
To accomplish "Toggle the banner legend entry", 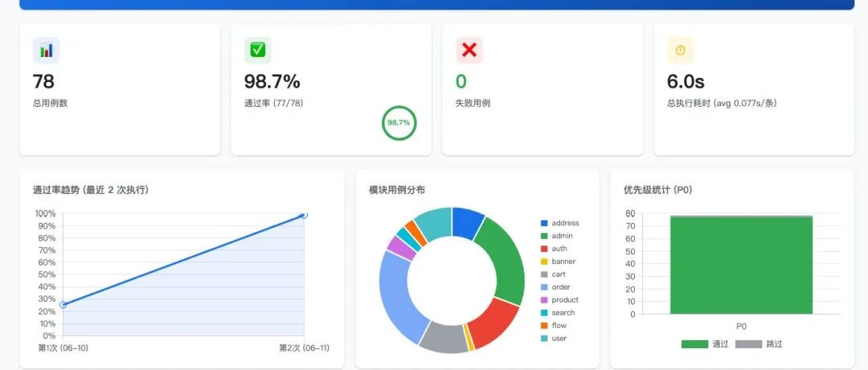I will point(558,261).
